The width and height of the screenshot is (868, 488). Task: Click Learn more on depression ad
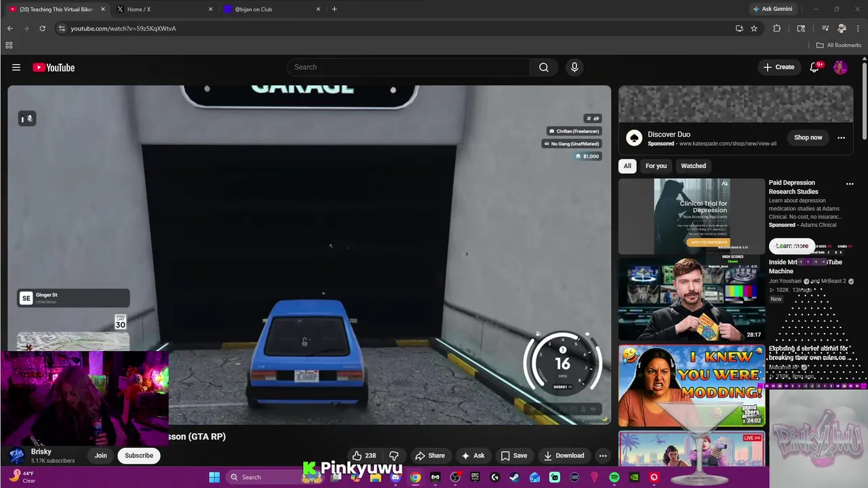[792, 246]
